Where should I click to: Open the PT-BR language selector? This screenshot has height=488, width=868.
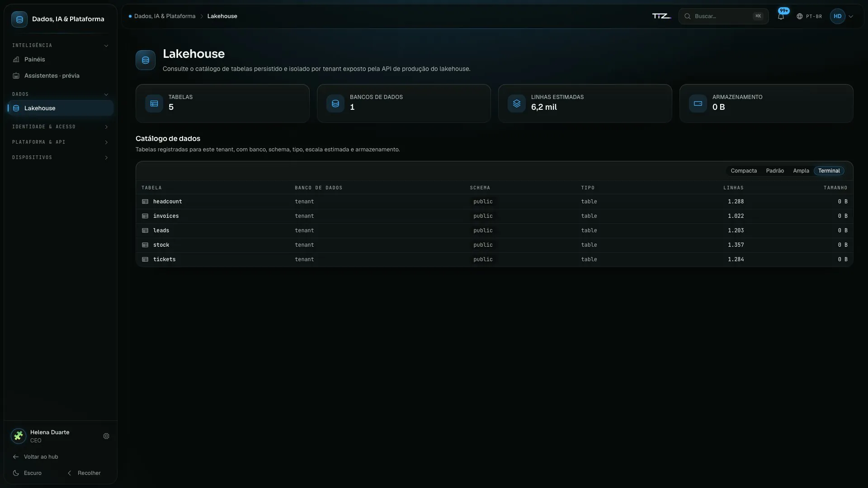pyautogui.click(x=809, y=16)
